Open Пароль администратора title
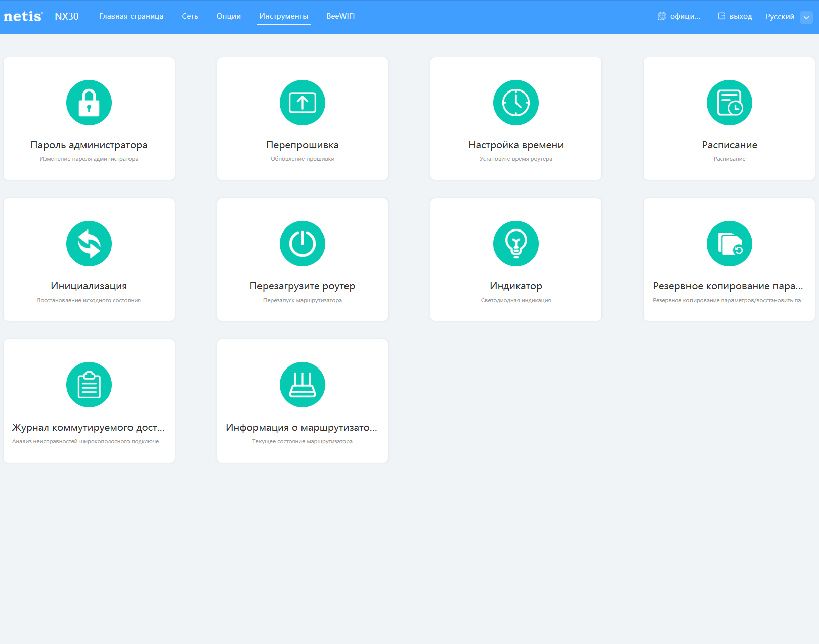The image size is (819, 644). [89, 145]
